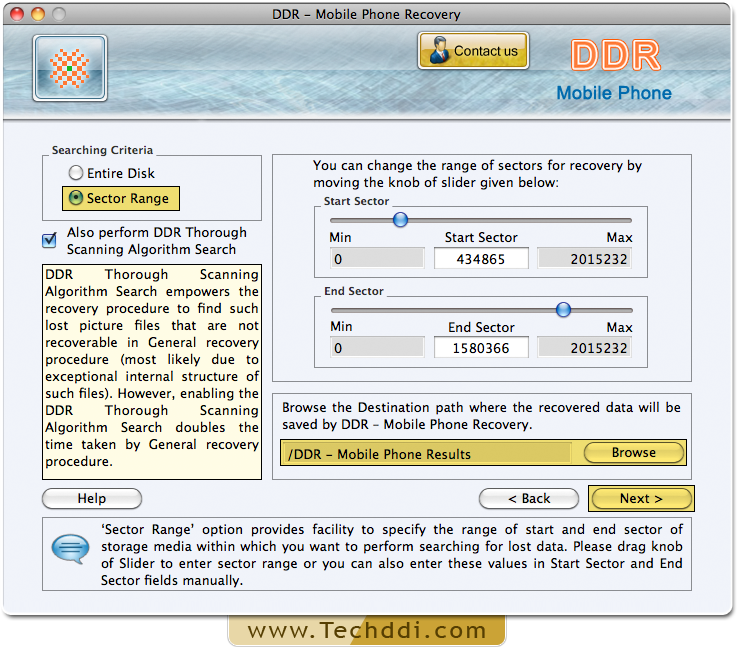Go back with the Back button
737x647 pixels.
coord(529,499)
